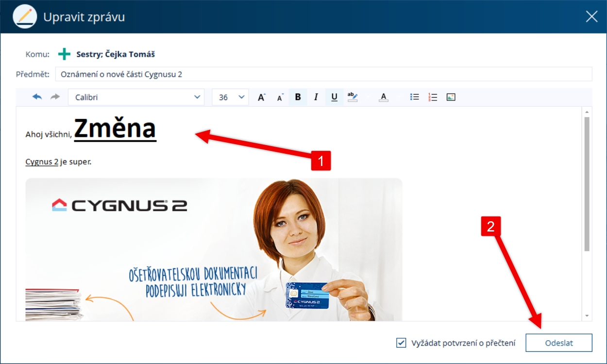Viewport: 607px width, 364px height.
Task: Toggle bold formatting
Action: point(298,97)
